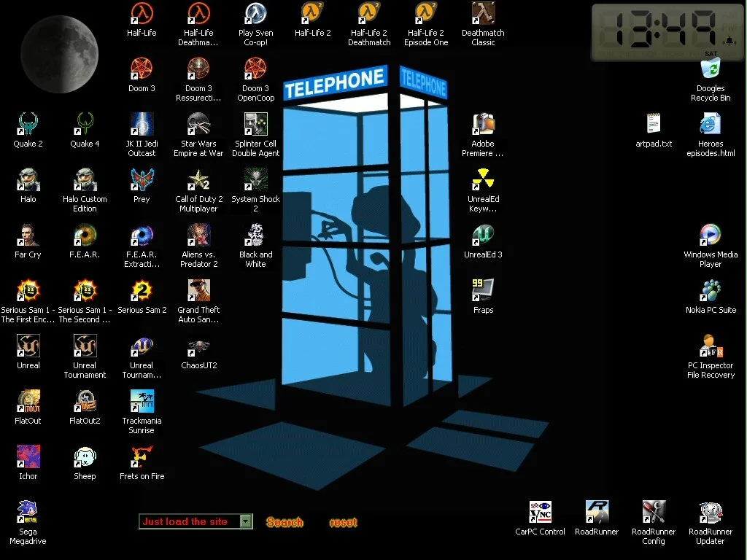Screen dimensions: 747x560
Task: Open Doogles Recycle Bin
Action: pos(711,69)
